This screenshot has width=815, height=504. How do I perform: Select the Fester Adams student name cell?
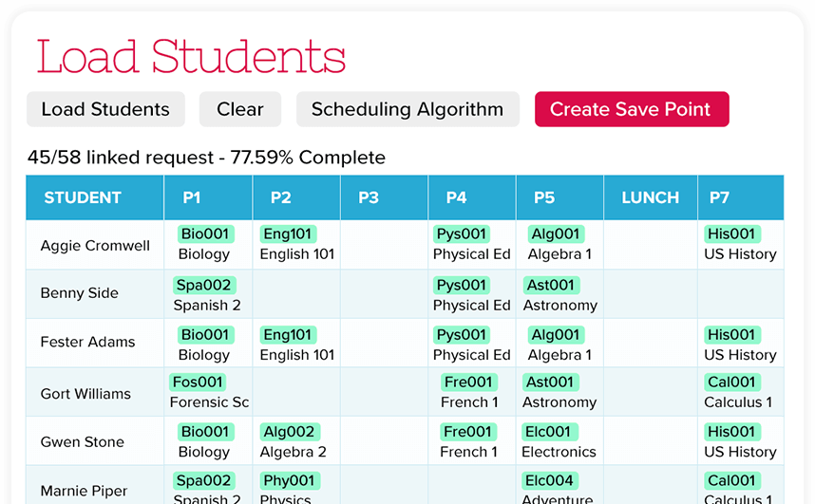click(87, 342)
